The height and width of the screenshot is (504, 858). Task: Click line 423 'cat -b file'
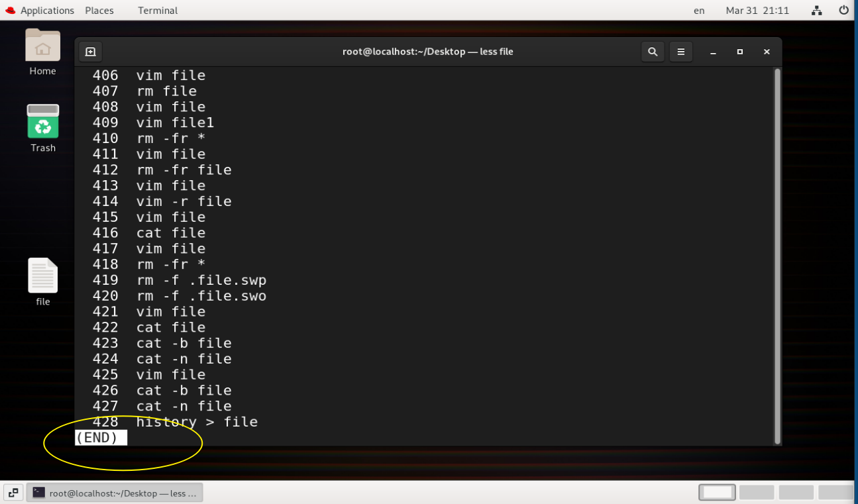coord(162,343)
